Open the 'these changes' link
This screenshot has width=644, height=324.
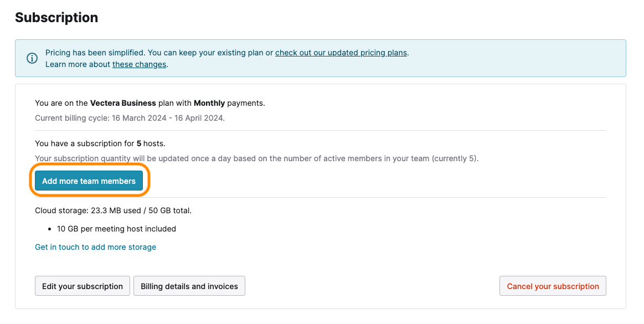pyautogui.click(x=139, y=64)
